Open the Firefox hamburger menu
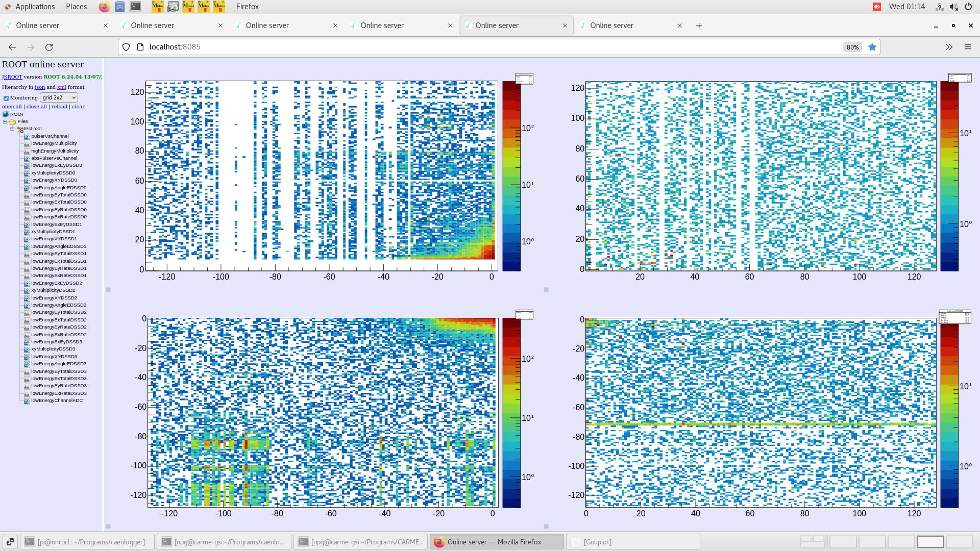 point(967,47)
